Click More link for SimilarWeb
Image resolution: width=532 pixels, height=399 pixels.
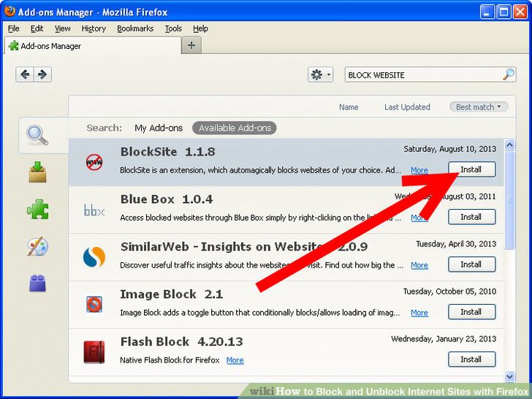point(419,265)
